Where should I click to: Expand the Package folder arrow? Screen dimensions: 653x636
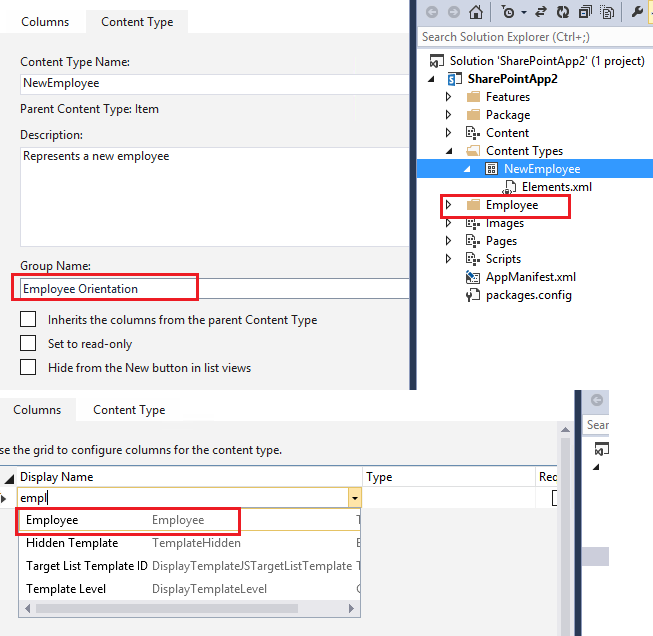click(x=448, y=115)
